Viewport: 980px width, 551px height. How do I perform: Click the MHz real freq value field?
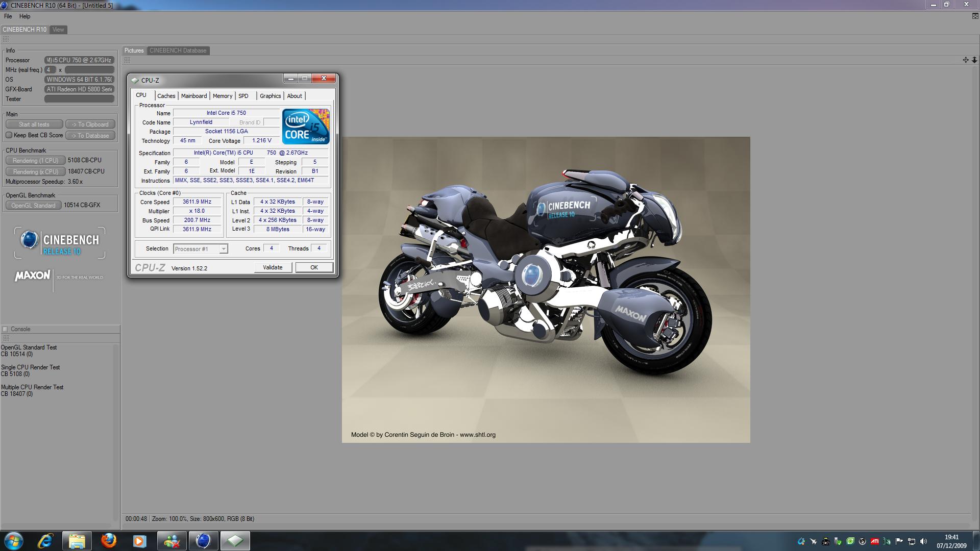tap(89, 70)
